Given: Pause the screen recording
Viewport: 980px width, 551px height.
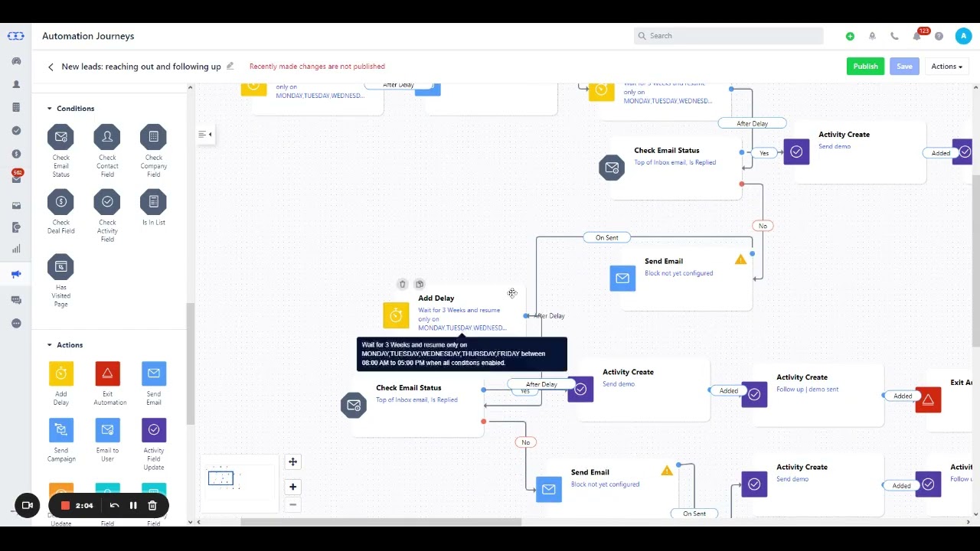Looking at the screenshot, I should point(133,505).
